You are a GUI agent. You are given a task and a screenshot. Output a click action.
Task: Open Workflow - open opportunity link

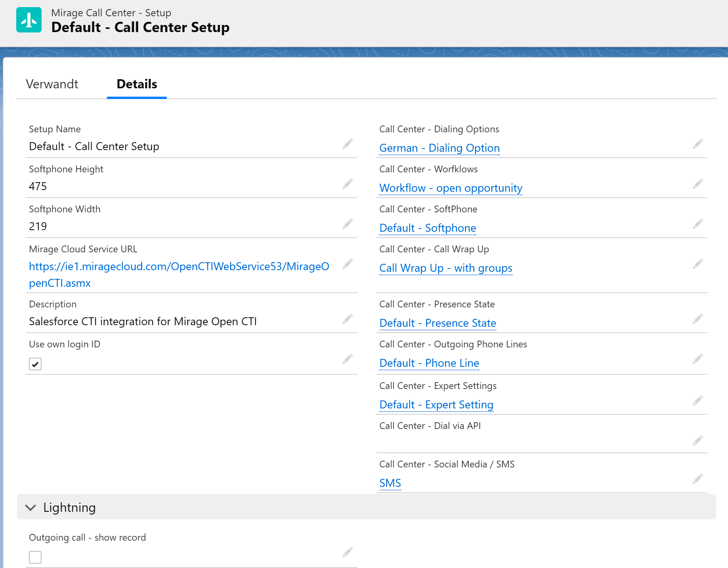(x=451, y=188)
